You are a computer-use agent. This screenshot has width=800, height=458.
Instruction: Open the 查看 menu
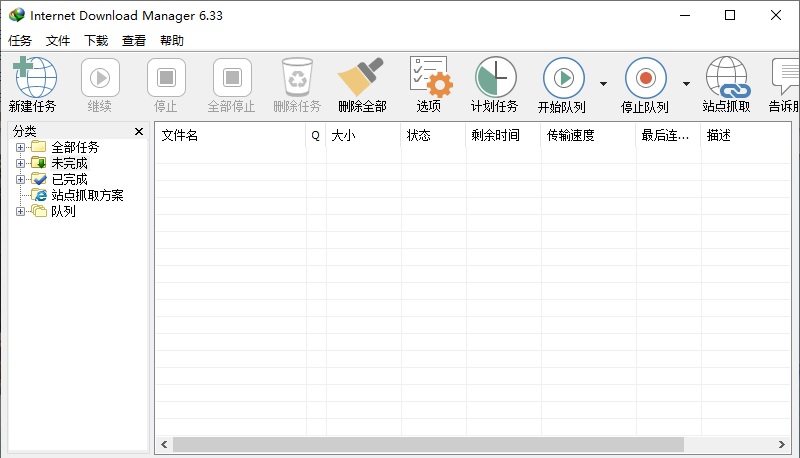pyautogui.click(x=134, y=40)
